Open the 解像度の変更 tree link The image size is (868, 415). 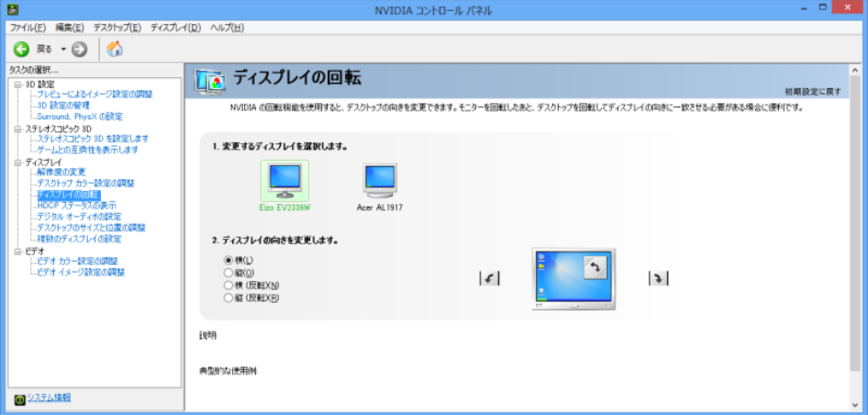(61, 173)
